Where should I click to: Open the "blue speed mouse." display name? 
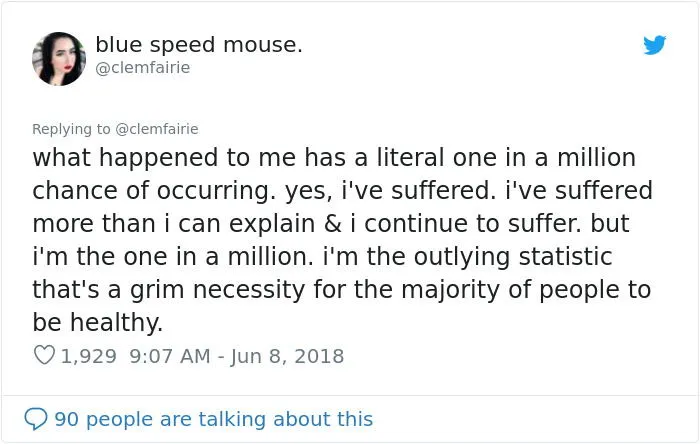coord(199,45)
